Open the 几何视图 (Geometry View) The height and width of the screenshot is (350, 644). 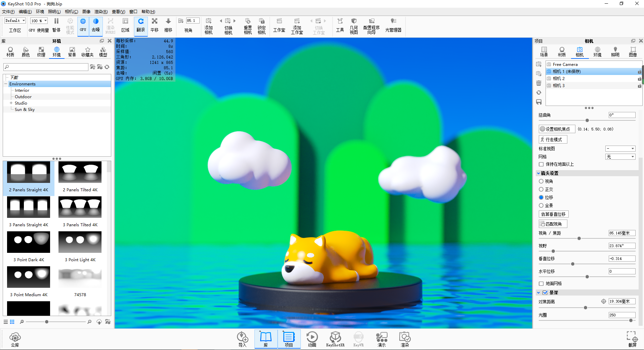353,25
